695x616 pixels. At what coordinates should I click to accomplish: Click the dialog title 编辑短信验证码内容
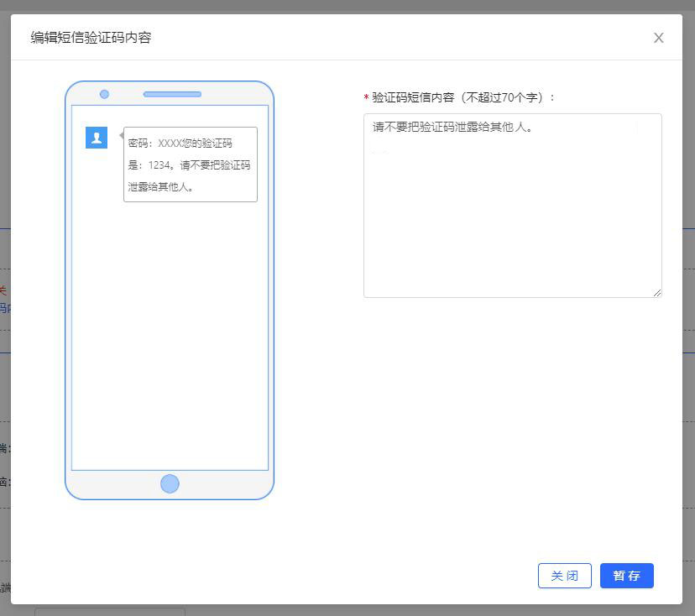click(x=91, y=38)
